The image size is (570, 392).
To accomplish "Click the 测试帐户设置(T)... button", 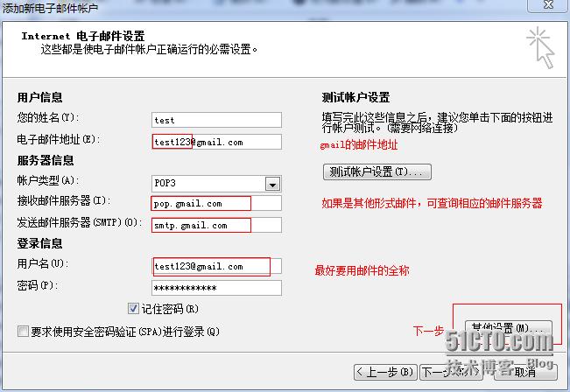I will [x=377, y=171].
